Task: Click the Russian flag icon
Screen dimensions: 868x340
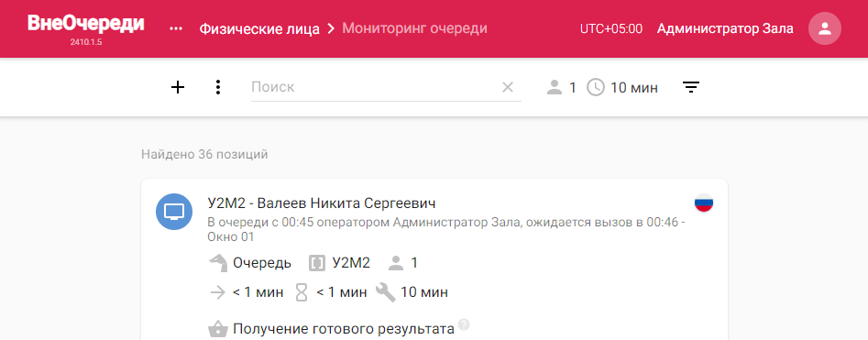Action: pos(704,203)
